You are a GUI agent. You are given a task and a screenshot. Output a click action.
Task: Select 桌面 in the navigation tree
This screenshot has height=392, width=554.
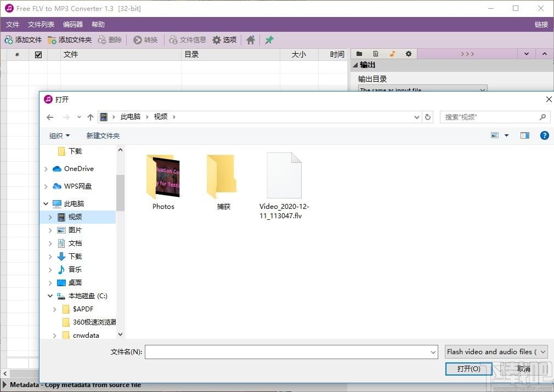pyautogui.click(x=75, y=282)
